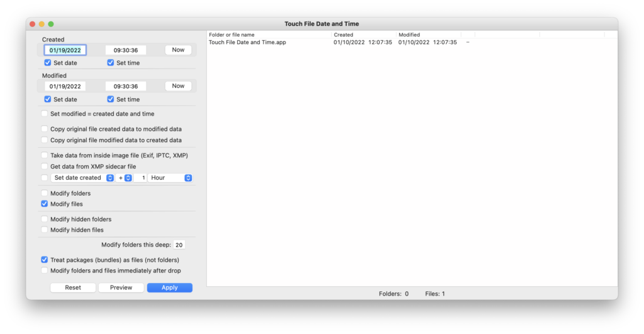Image resolution: width=644 pixels, height=334 pixels.
Task: Select the Touch File Date and Time.app row
Action: [x=412, y=42]
